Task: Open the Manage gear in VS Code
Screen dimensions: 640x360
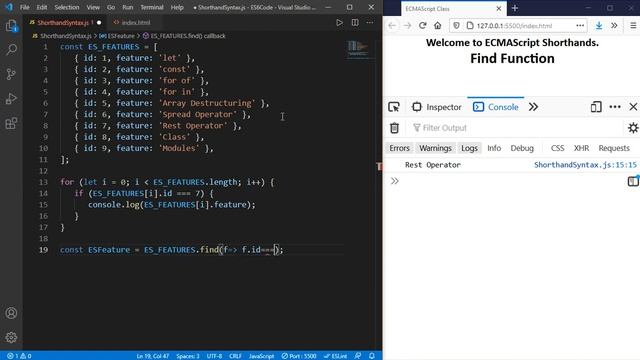Action: point(11,337)
